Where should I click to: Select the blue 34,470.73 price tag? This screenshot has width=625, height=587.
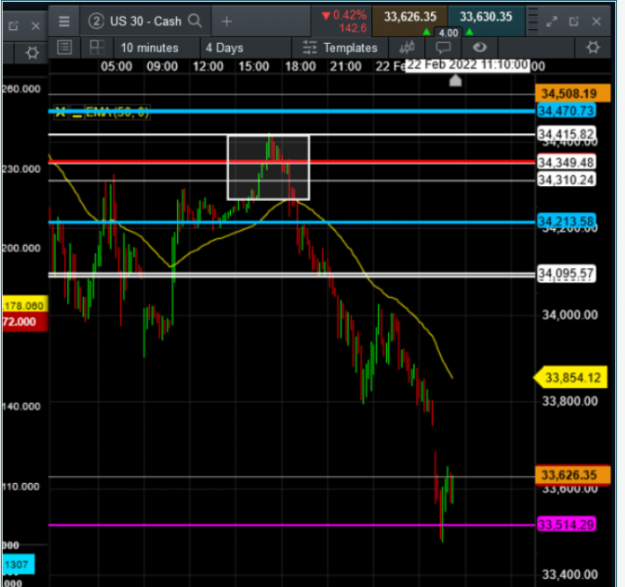566,110
